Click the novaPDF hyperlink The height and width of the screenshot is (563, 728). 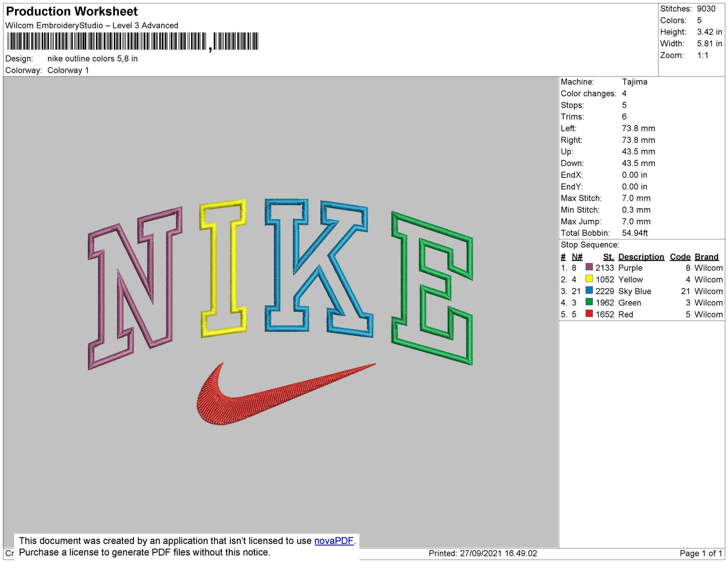click(x=334, y=541)
